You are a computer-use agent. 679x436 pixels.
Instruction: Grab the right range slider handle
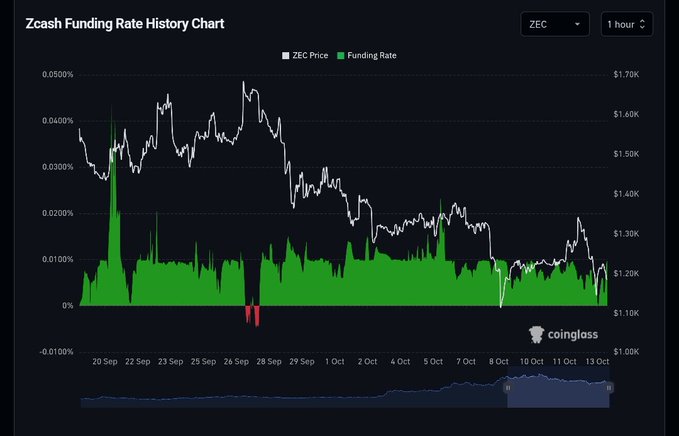pyautogui.click(x=609, y=388)
